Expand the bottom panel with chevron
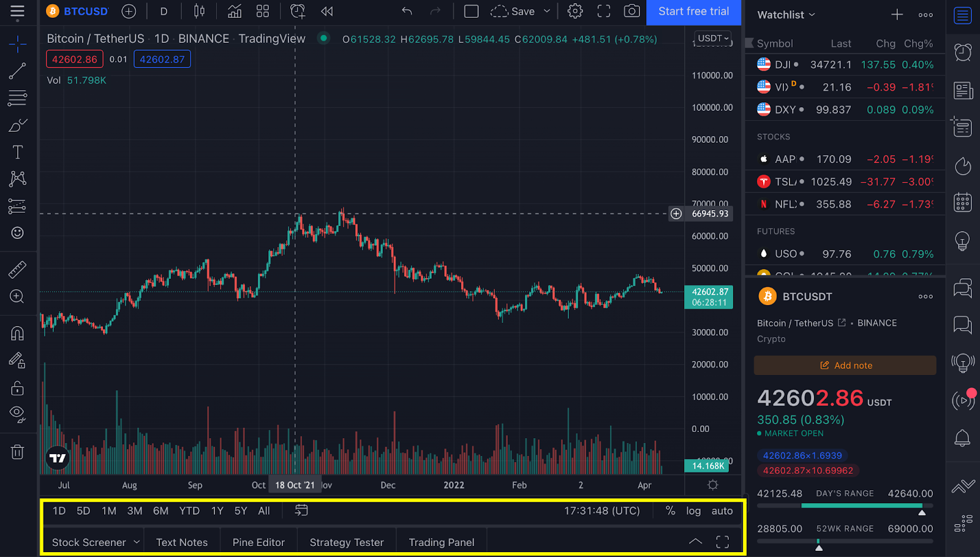The image size is (980, 557). tap(695, 541)
